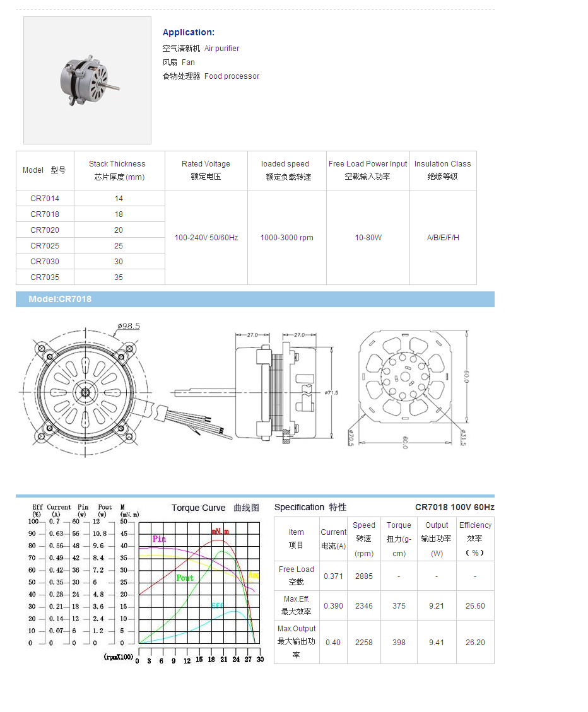Click the red "mN.m" curve label
Screen dimensions: 588x712
220,531
